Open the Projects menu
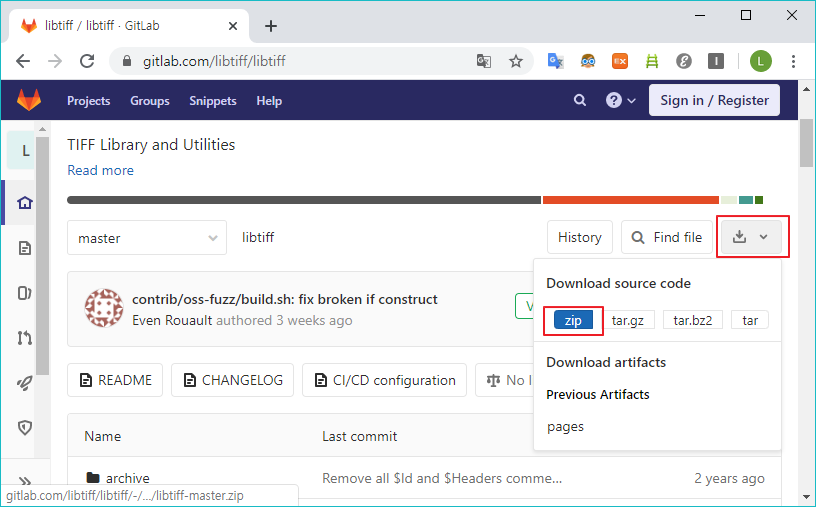This screenshot has height=507, width=816. coord(88,101)
